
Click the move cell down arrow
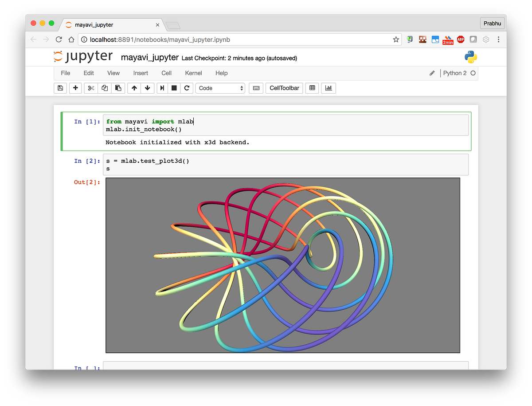pos(147,88)
